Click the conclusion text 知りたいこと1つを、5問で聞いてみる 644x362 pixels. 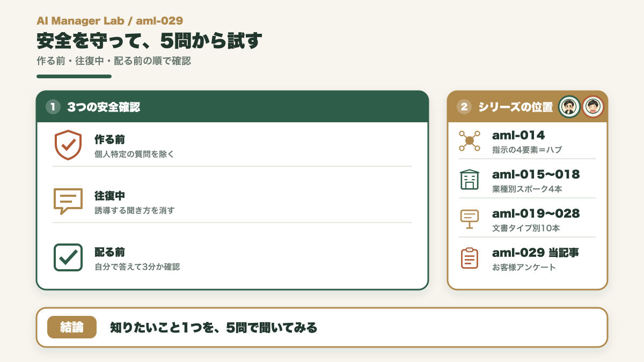pos(214,327)
